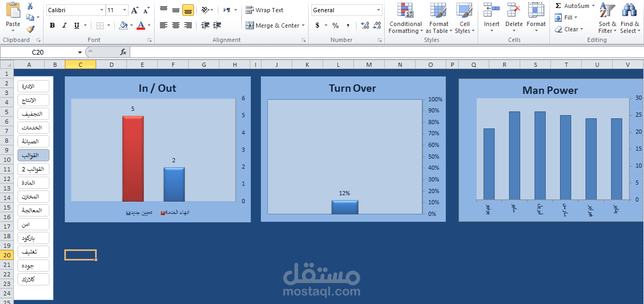Open Conditional Formatting menu

pos(405,19)
